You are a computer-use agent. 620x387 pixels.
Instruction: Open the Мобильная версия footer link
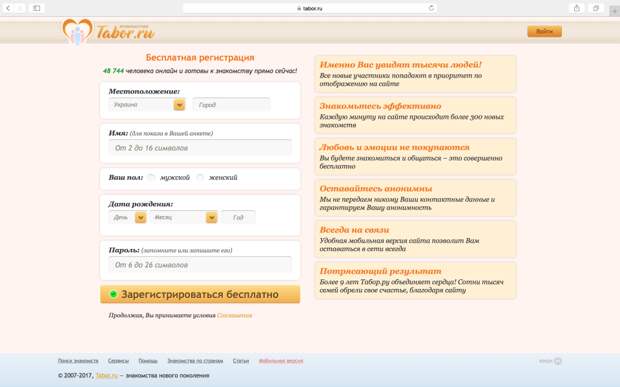281,361
